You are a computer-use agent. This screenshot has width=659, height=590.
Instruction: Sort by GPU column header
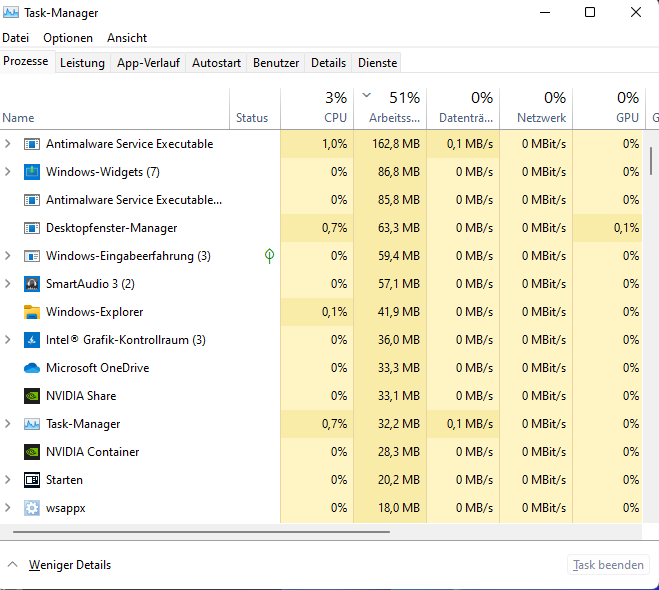tap(609, 108)
